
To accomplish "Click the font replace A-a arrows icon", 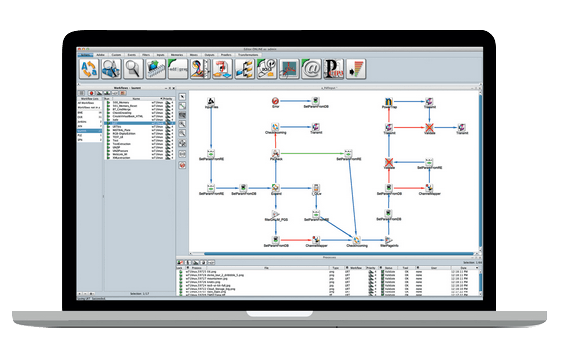I will pyautogui.click(x=89, y=69).
